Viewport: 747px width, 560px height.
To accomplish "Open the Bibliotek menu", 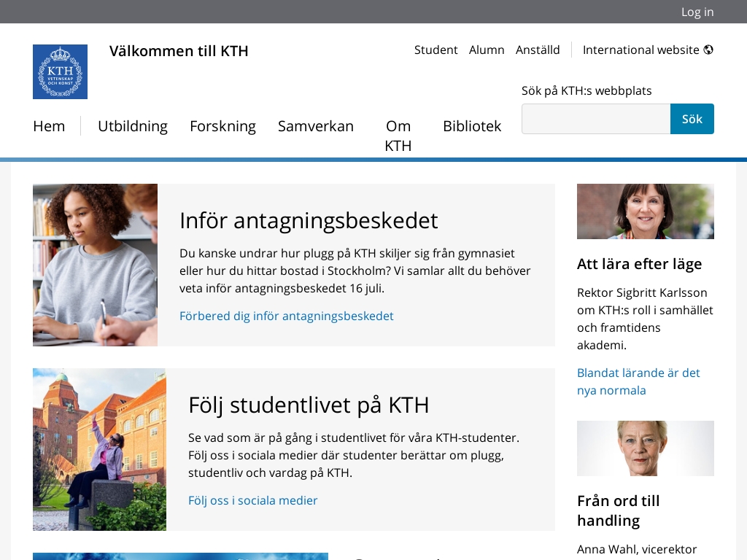I will tap(472, 126).
